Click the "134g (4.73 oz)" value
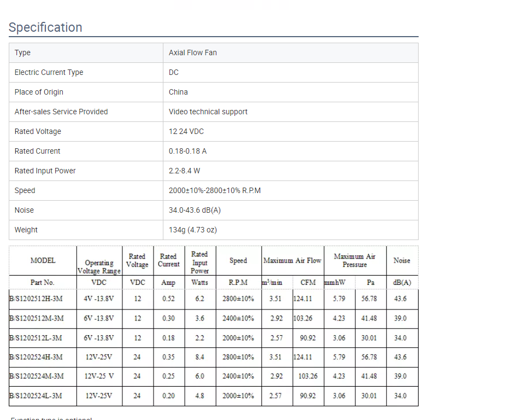This screenshot has height=420, width=523. pyautogui.click(x=193, y=230)
